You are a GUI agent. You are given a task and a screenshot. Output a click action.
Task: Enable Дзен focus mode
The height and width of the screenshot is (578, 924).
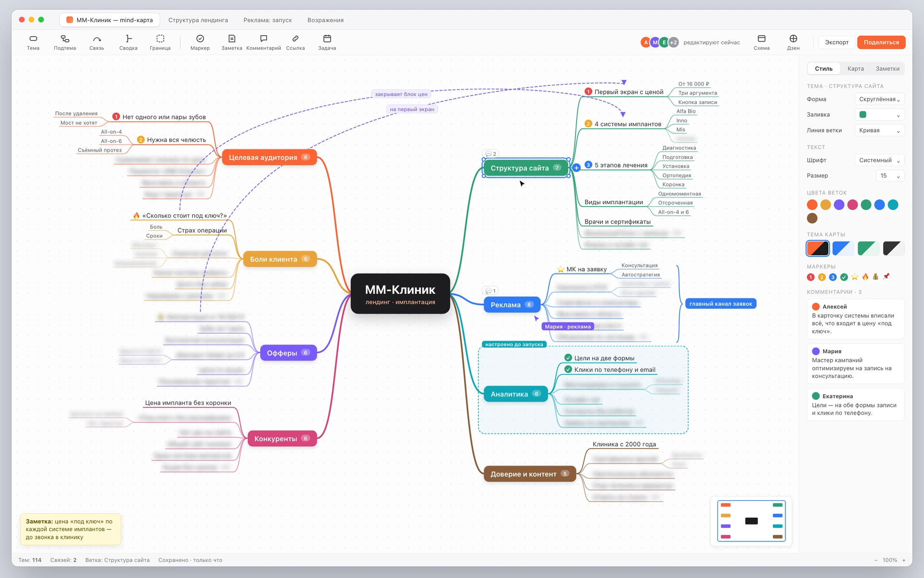click(x=793, y=42)
